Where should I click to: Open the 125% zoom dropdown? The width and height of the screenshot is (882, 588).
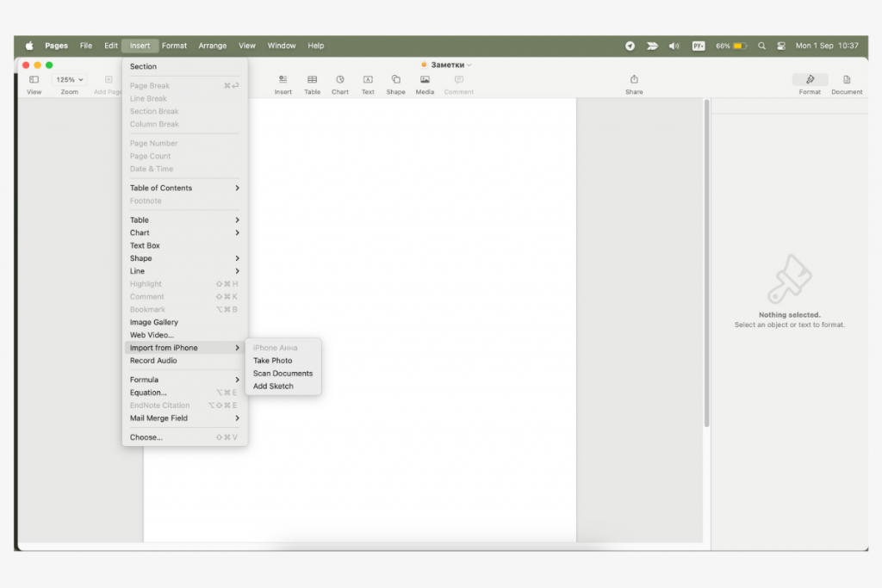click(69, 79)
